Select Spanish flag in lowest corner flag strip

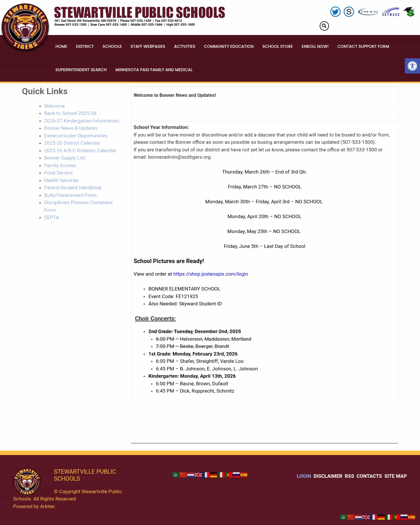pyautogui.click(x=412, y=517)
